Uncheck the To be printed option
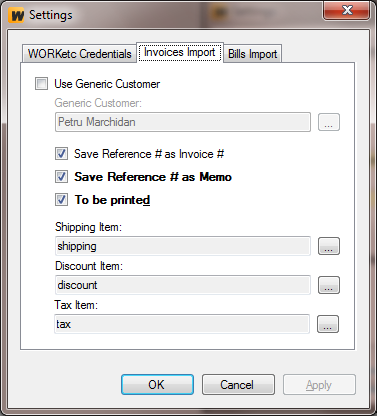This screenshot has height=416, width=377. [x=61, y=200]
